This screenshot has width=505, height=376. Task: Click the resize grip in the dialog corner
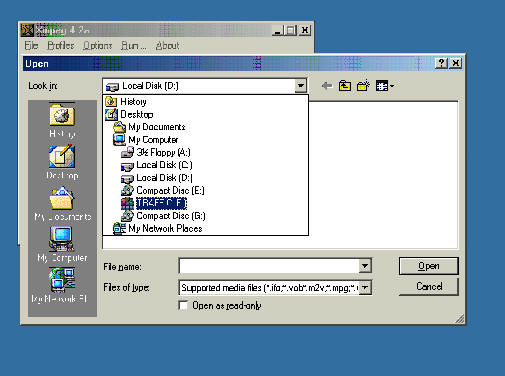tap(460, 319)
